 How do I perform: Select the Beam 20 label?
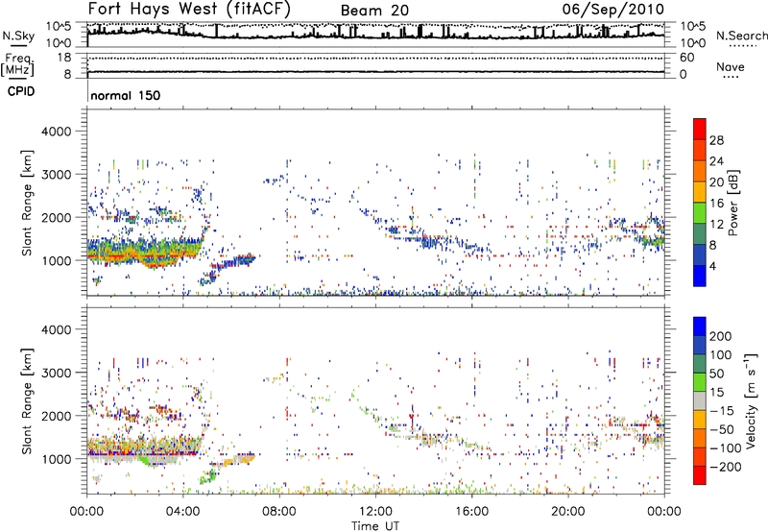pos(374,11)
